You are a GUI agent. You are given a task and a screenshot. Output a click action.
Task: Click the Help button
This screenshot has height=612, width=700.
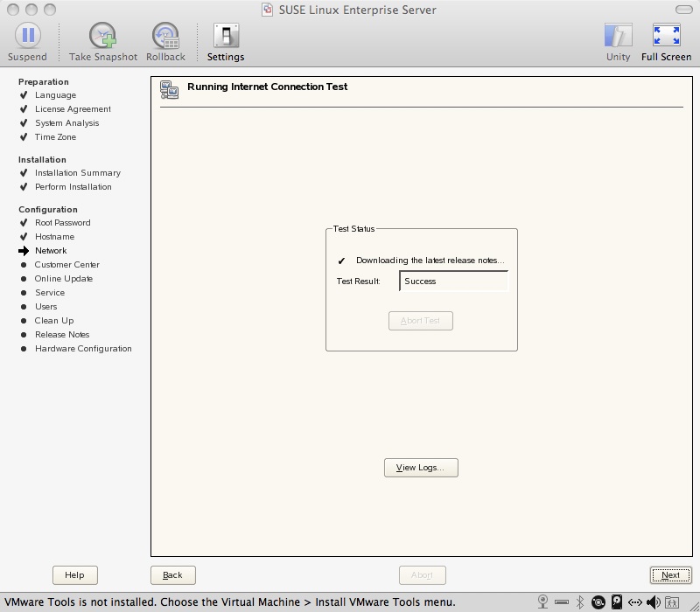75,575
